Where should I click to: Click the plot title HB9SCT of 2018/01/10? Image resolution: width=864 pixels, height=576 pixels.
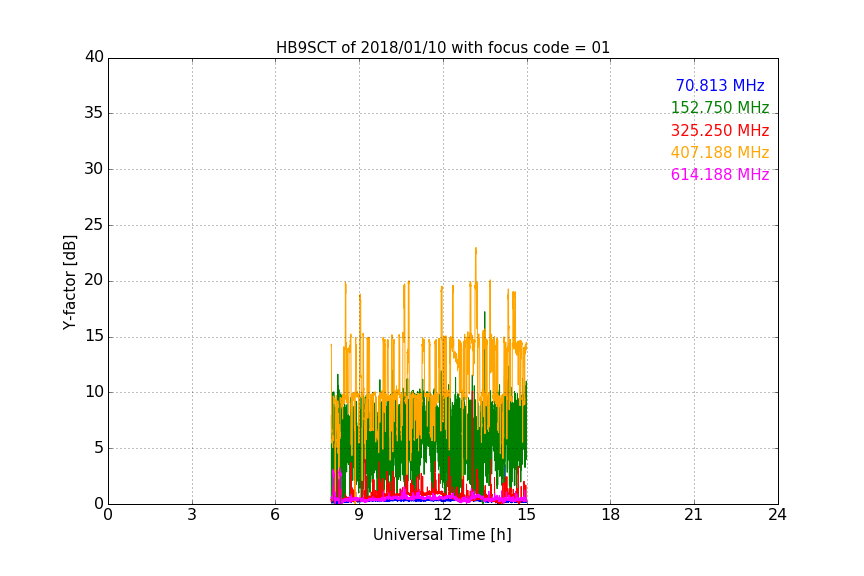(x=442, y=48)
